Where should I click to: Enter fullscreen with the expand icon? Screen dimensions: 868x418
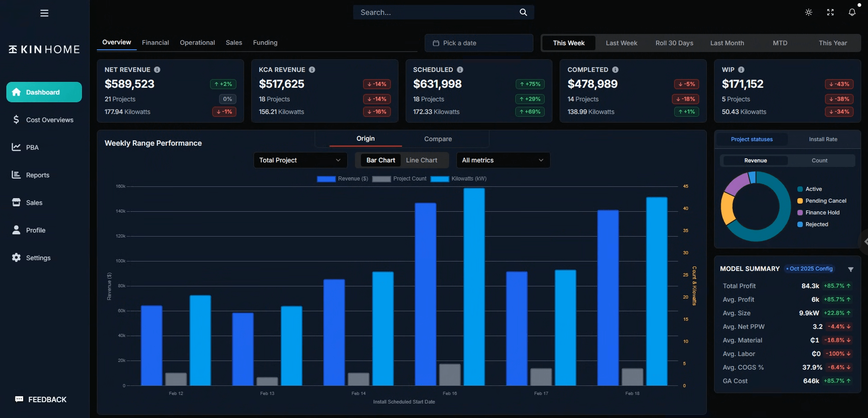click(830, 12)
